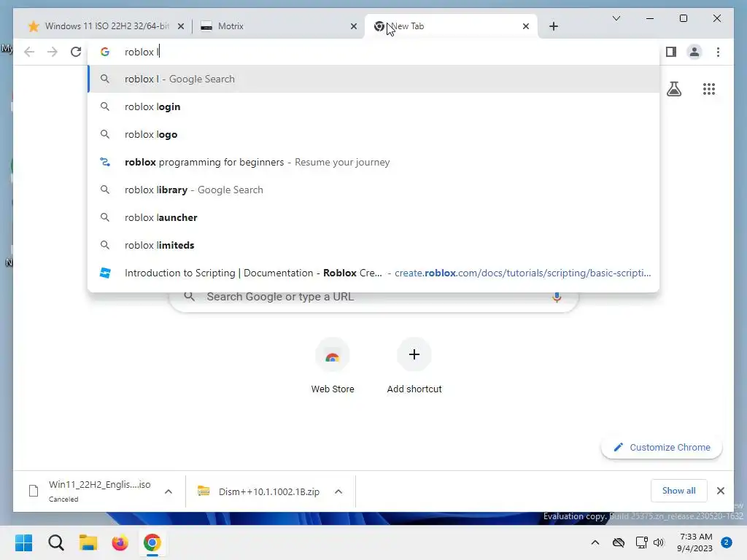
Task: Select the New Tab tab
Action: click(451, 26)
